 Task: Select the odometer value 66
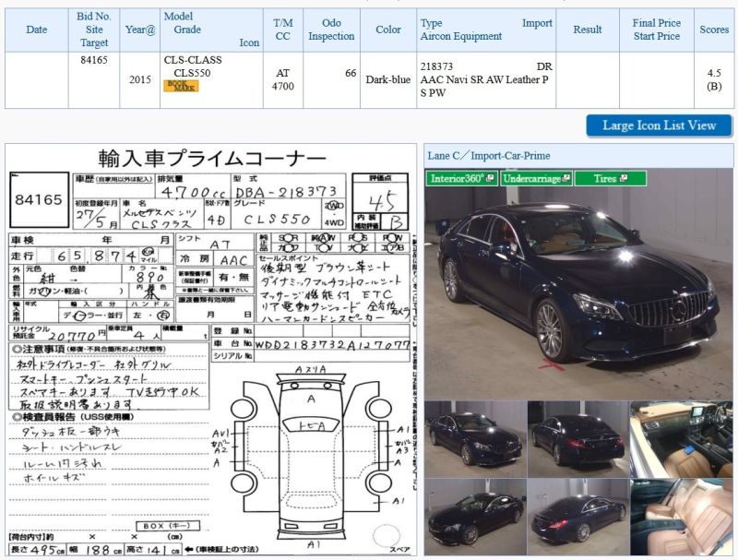351,73
